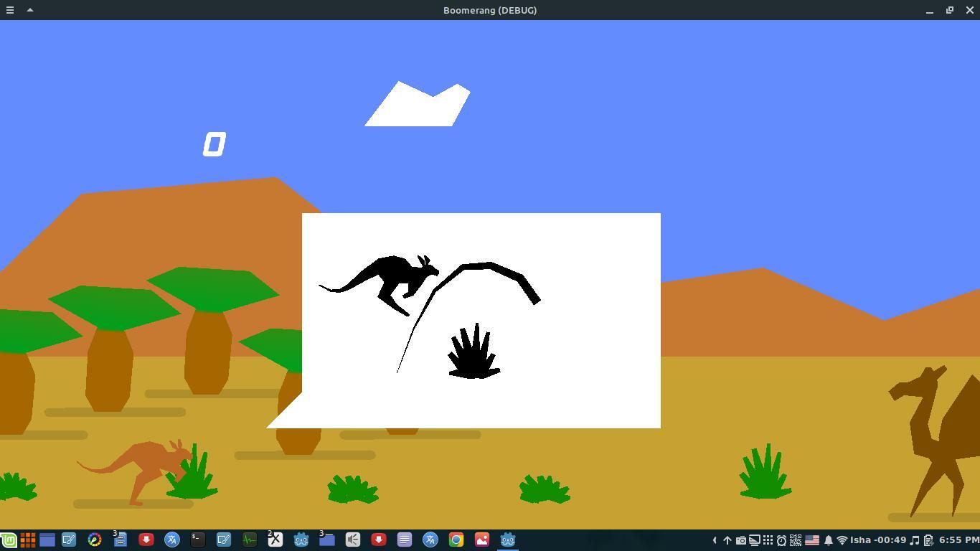Click the muted speaker taskbar icon

[353, 540]
